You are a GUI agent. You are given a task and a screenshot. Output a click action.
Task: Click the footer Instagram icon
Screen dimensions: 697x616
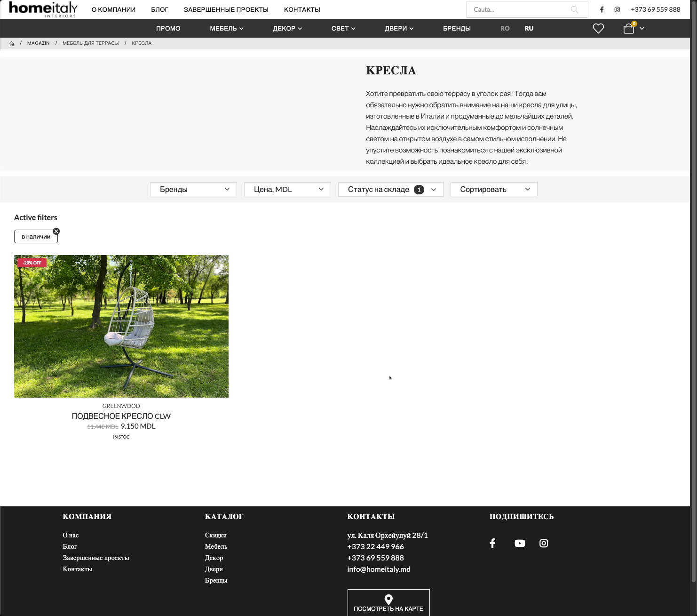[544, 543]
